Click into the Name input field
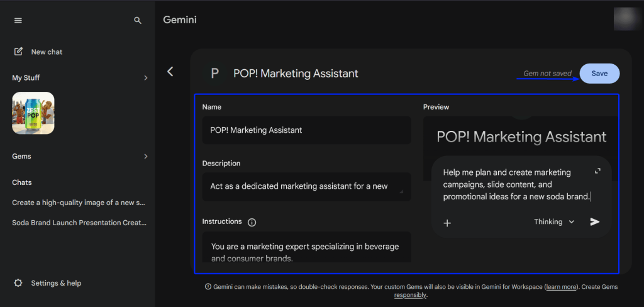 [x=306, y=130]
